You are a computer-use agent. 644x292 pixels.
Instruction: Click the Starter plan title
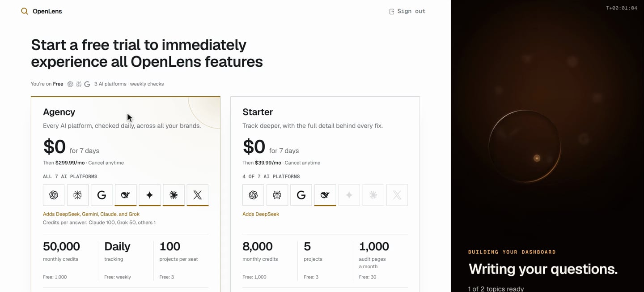click(x=258, y=112)
